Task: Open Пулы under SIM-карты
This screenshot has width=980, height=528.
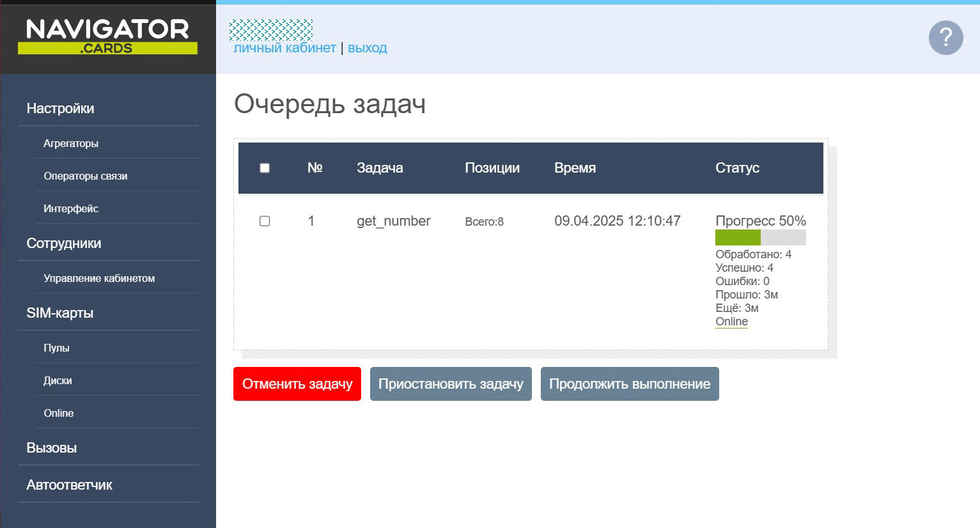Action: (x=56, y=348)
